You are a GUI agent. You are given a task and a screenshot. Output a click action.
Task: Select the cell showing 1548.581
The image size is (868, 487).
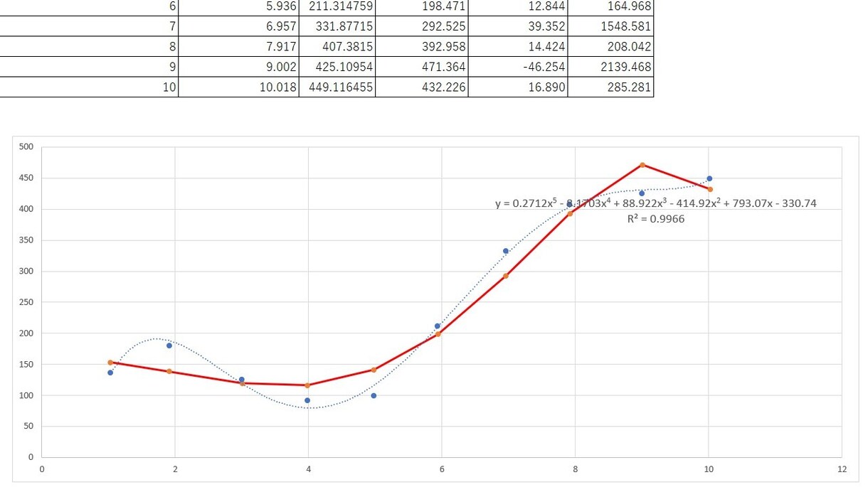pyautogui.click(x=611, y=27)
